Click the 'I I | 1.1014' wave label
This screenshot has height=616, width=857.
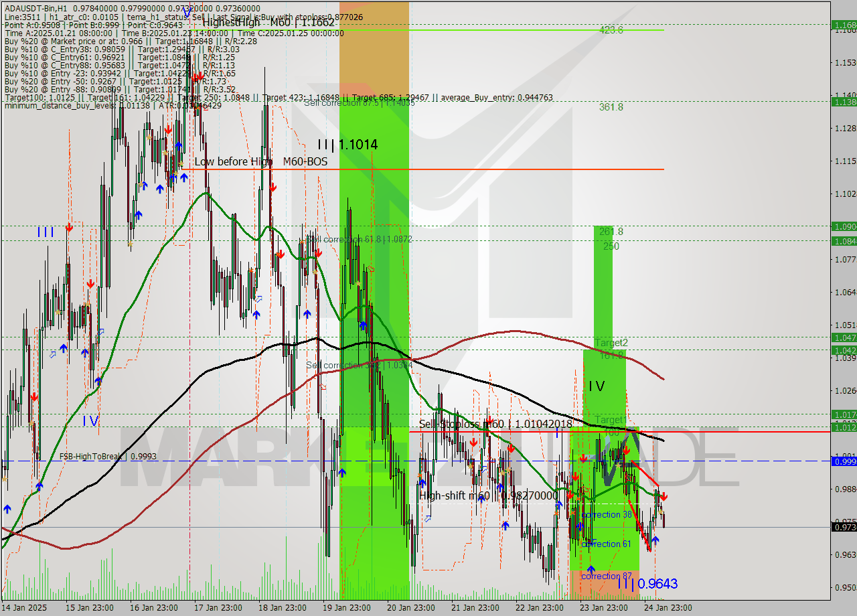(x=347, y=144)
